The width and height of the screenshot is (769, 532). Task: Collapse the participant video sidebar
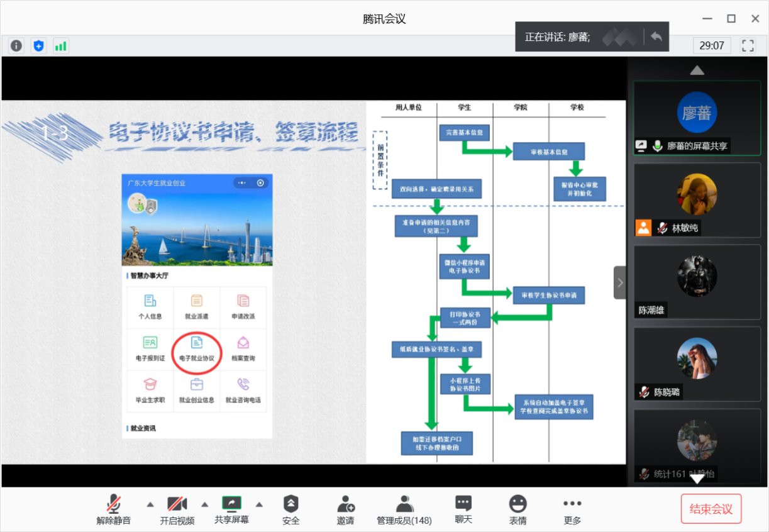620,283
